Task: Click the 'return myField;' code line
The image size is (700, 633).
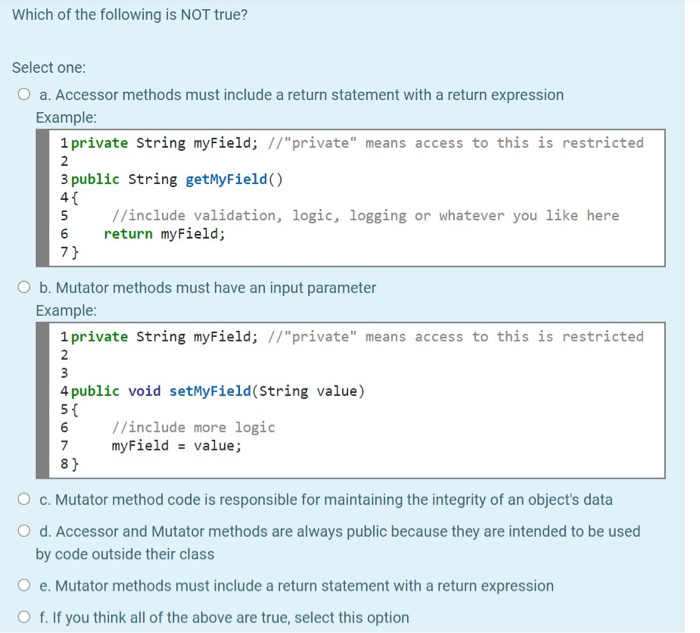Action: (164, 234)
